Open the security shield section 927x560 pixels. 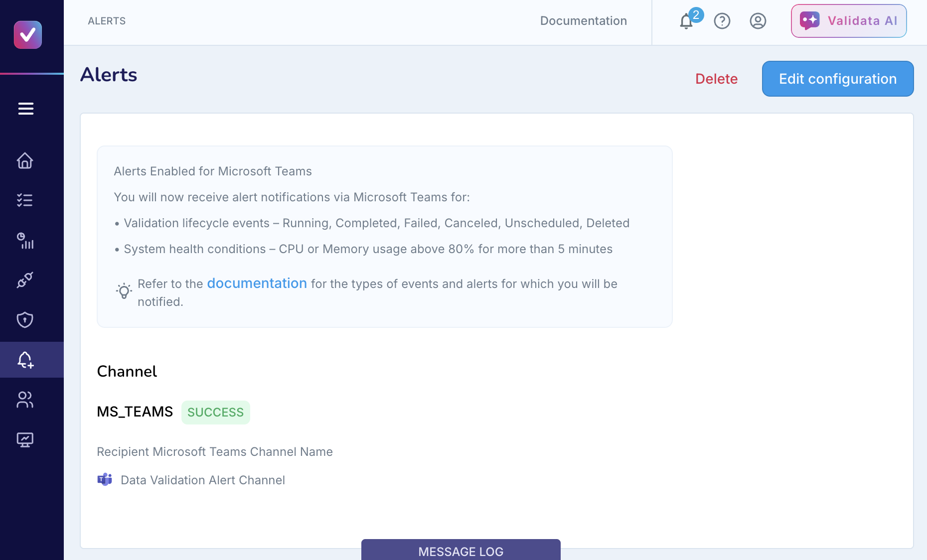24,320
